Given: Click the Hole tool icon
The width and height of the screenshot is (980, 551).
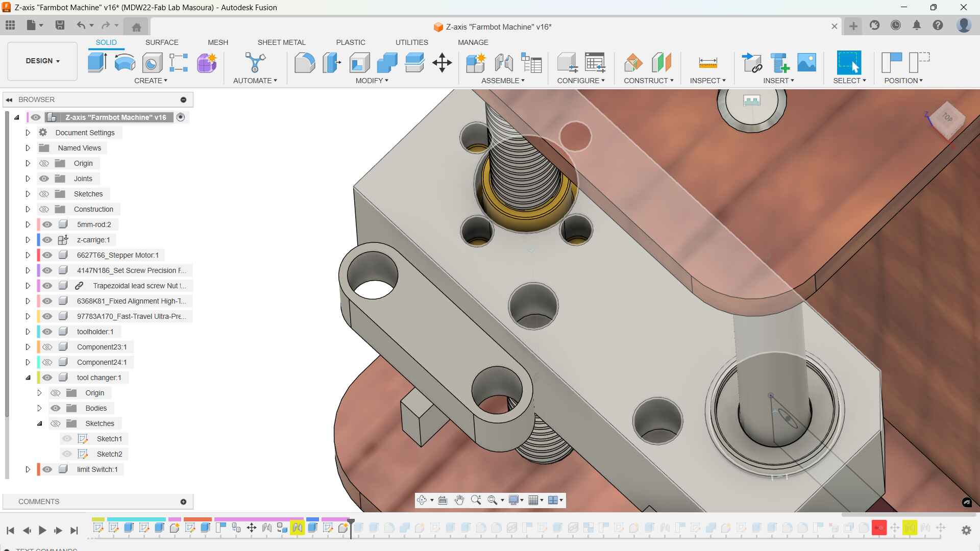Looking at the screenshot, I should pos(152,63).
